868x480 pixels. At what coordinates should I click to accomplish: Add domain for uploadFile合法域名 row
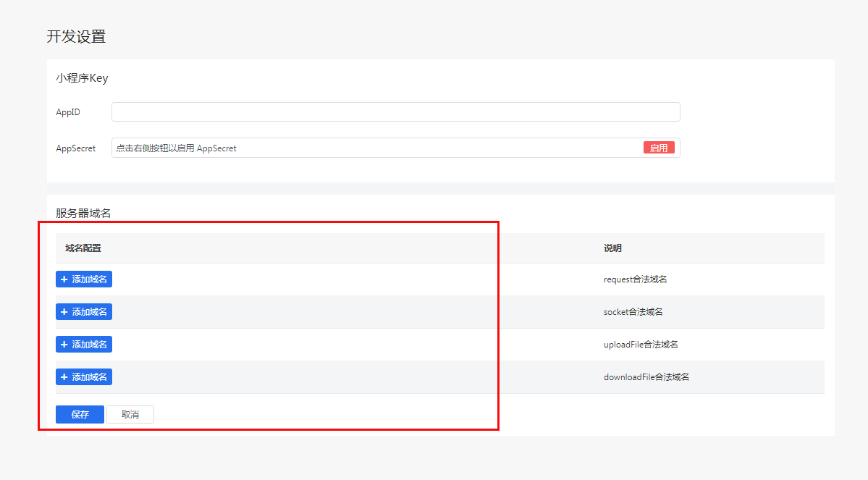point(84,345)
